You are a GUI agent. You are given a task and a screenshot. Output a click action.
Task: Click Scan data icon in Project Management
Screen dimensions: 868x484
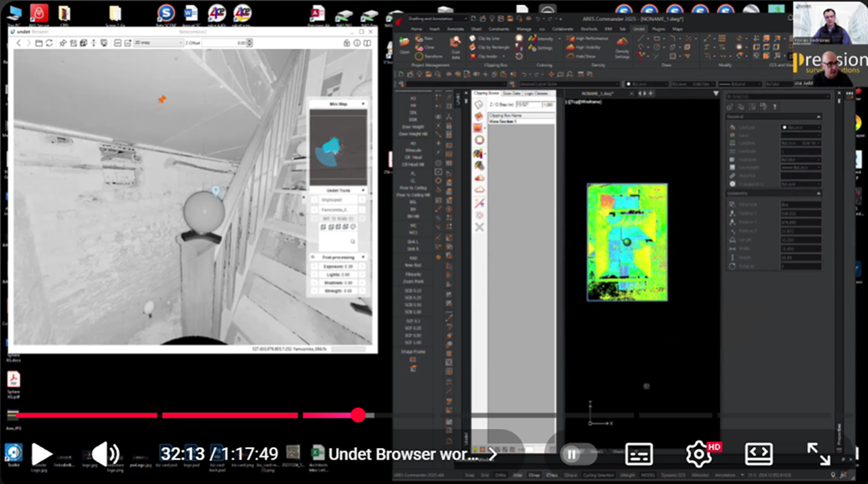[x=456, y=48]
